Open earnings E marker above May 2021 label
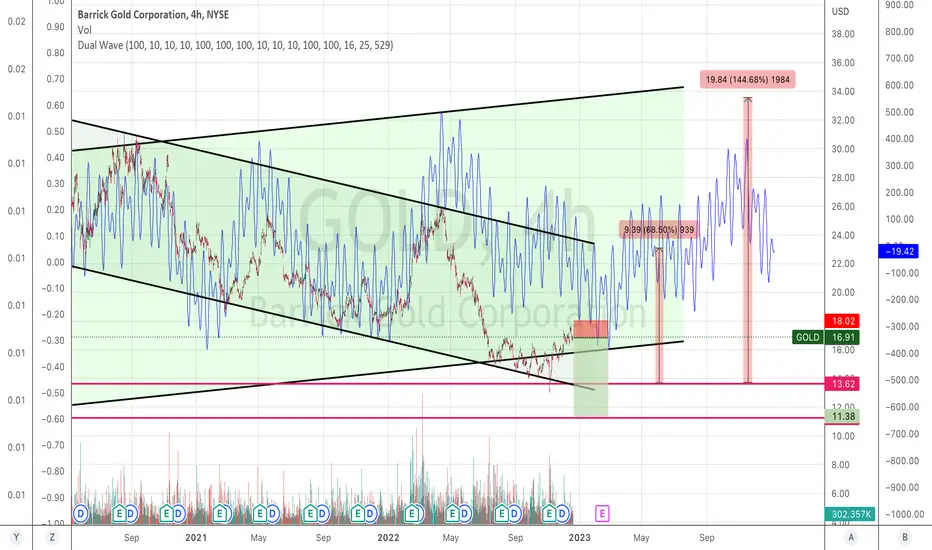 [260, 513]
